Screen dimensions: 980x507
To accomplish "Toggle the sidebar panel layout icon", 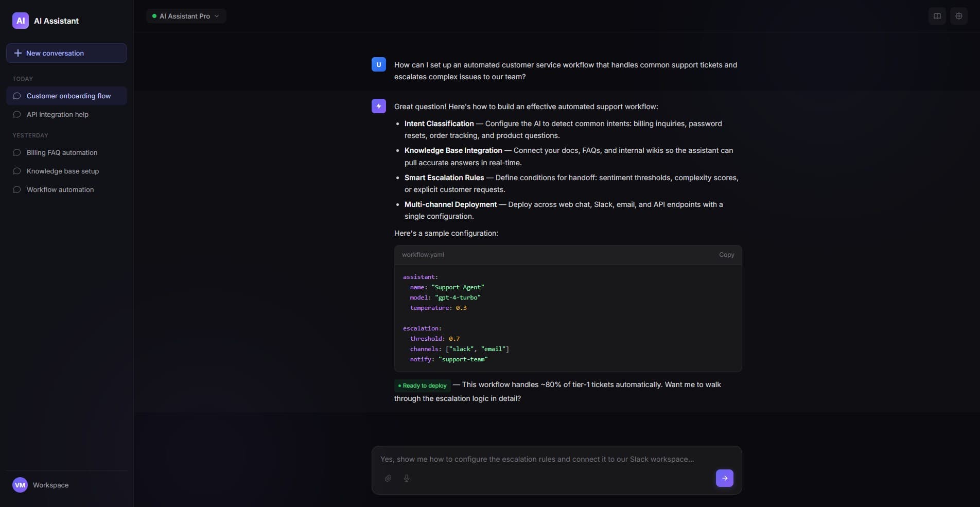I will coord(937,16).
